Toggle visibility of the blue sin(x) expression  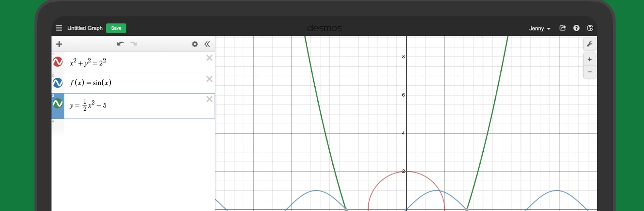tap(58, 83)
